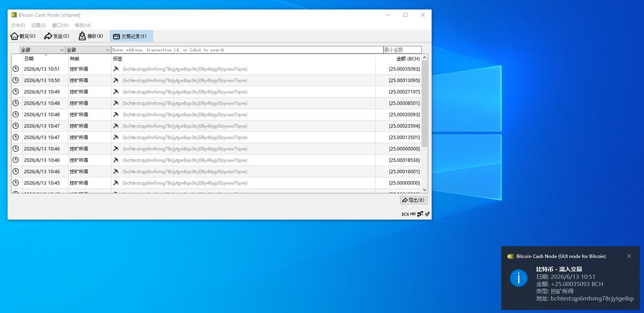Screen dimensions: 644x313
Task: Click pickaxe mining icon in 25.00023594 row
Action: click(x=115, y=126)
